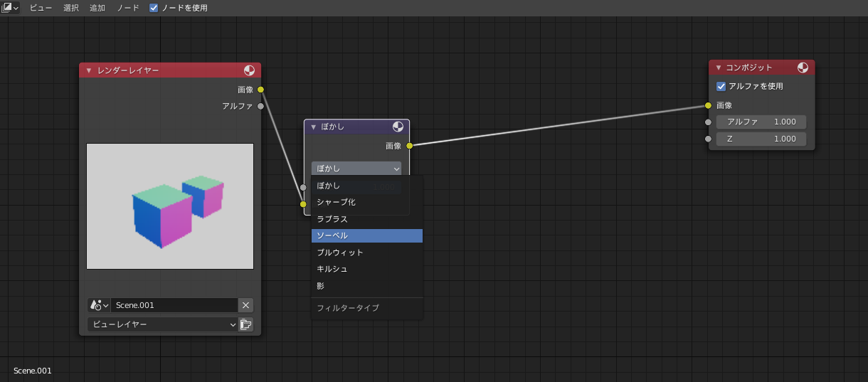
Task: Open the ぼかし filter type dropdown
Action: point(356,169)
